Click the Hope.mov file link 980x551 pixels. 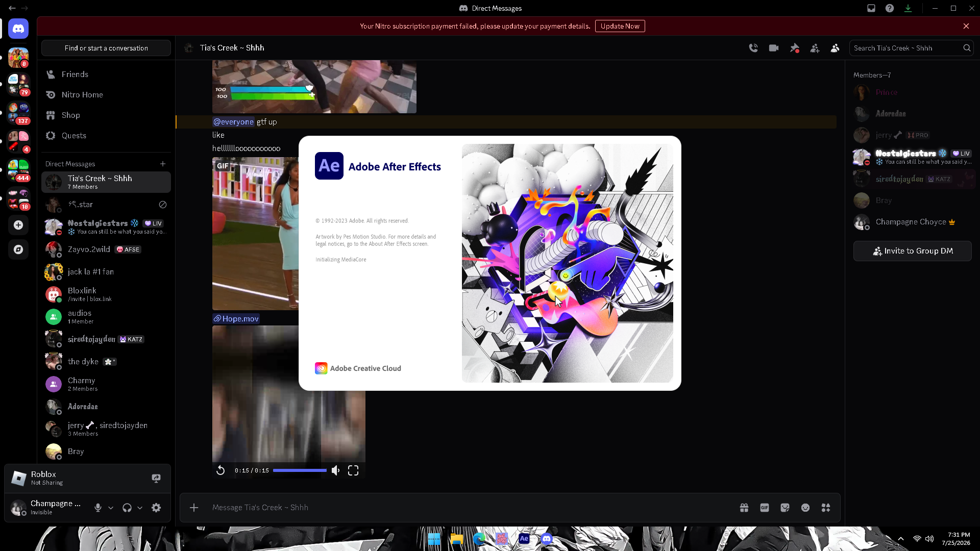236,319
